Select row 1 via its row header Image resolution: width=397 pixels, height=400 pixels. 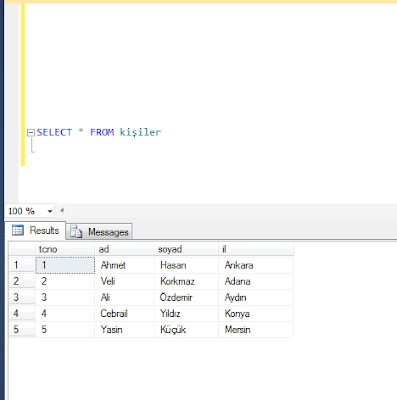[x=22, y=265]
